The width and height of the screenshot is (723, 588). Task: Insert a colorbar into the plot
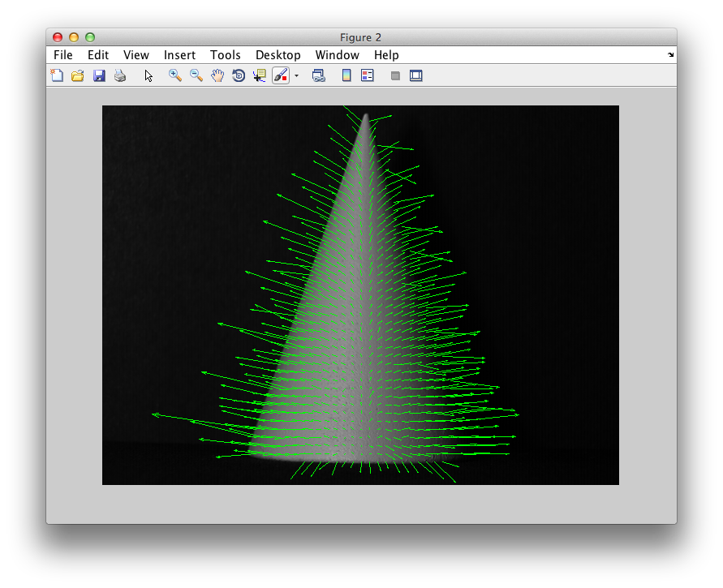346,75
